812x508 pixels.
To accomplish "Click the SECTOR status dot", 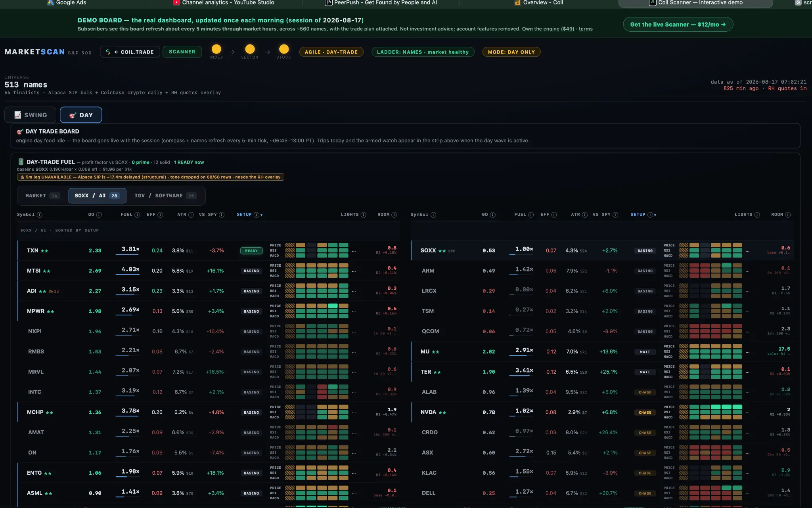I will [x=250, y=49].
